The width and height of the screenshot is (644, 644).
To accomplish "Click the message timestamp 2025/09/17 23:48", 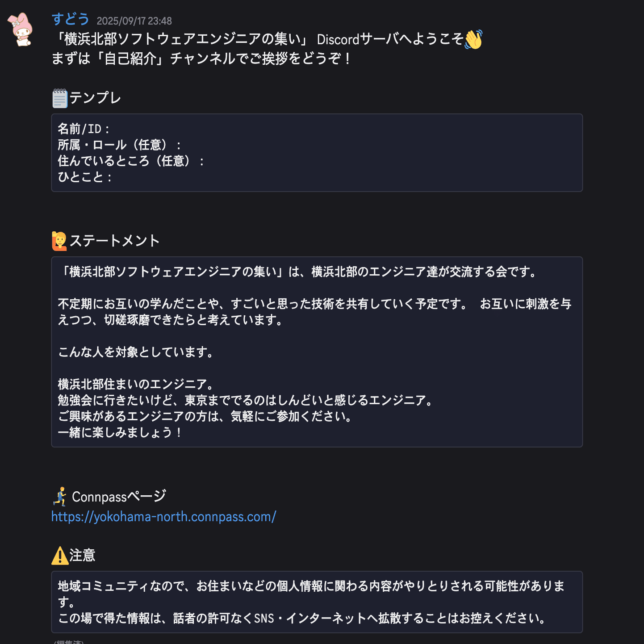I will [134, 21].
